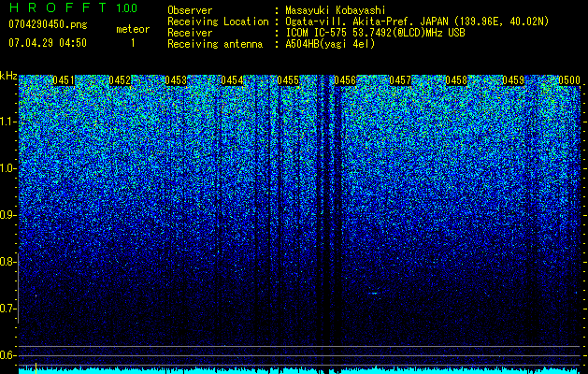Click the 0459 time marker
The width and height of the screenshot is (588, 374).
pos(513,80)
